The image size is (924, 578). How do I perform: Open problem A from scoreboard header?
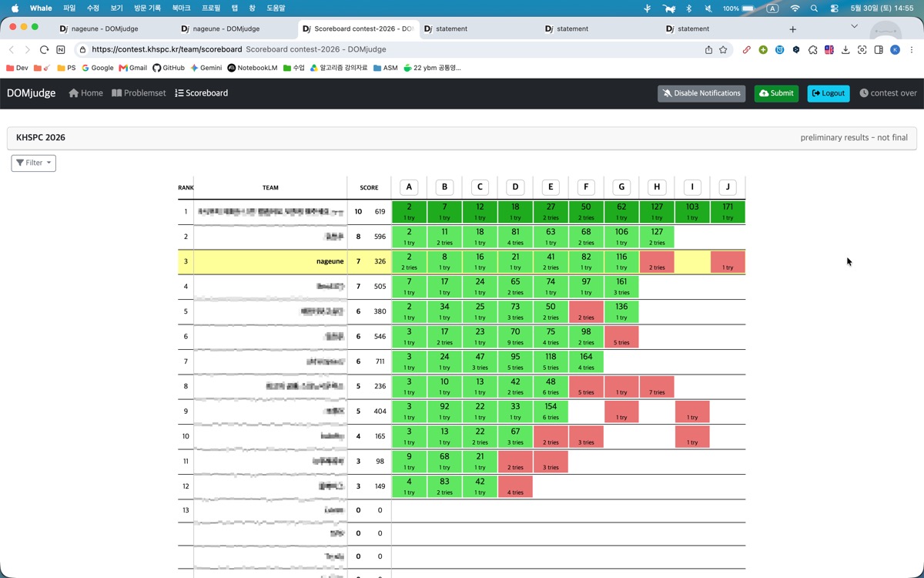point(409,187)
